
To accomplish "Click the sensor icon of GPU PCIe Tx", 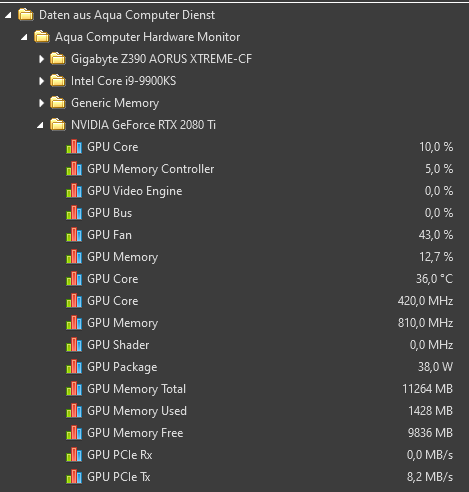I will tap(74, 477).
